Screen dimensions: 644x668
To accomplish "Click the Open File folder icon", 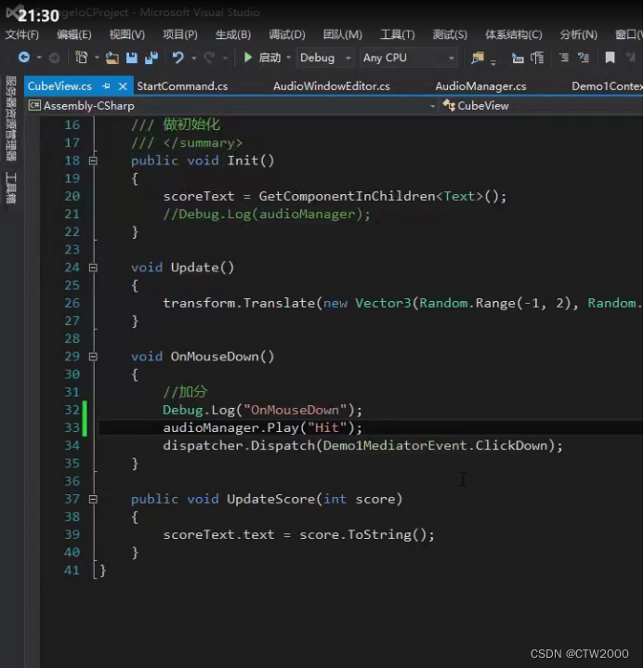I will pyautogui.click(x=112, y=58).
